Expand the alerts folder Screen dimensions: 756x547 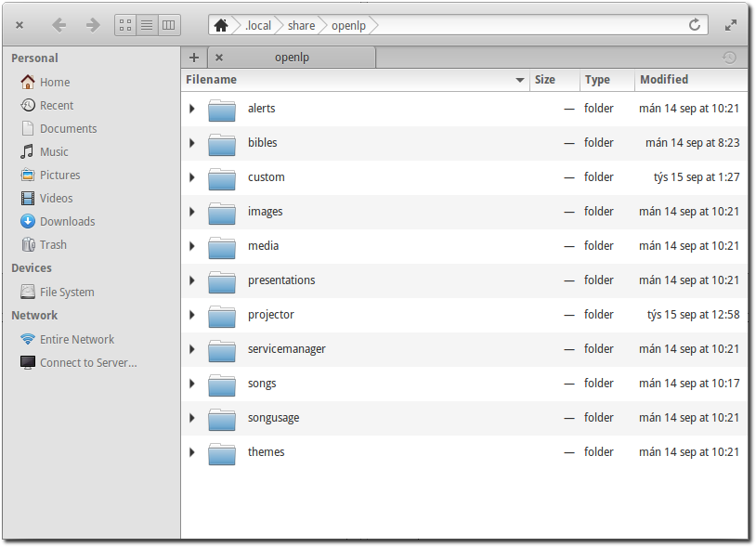coord(192,109)
